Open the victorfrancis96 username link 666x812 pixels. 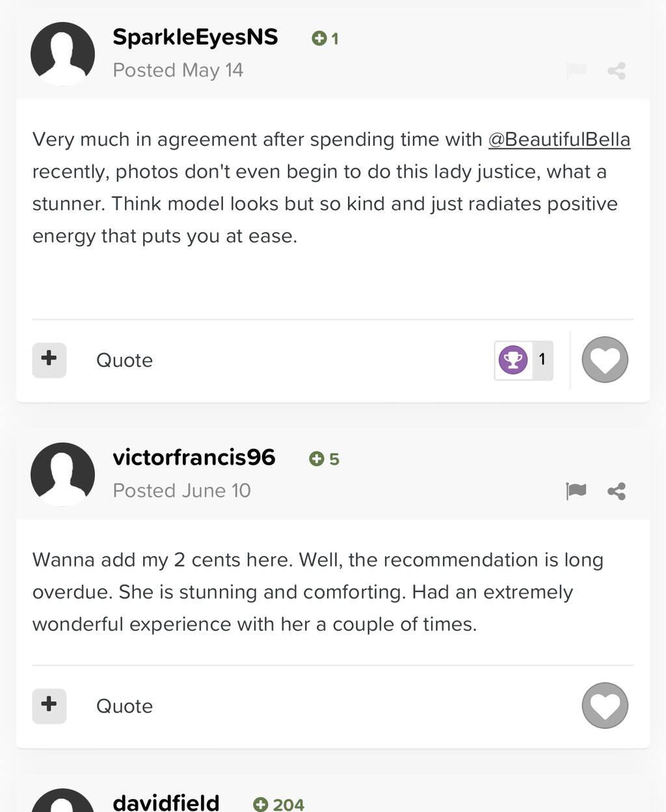pos(194,457)
